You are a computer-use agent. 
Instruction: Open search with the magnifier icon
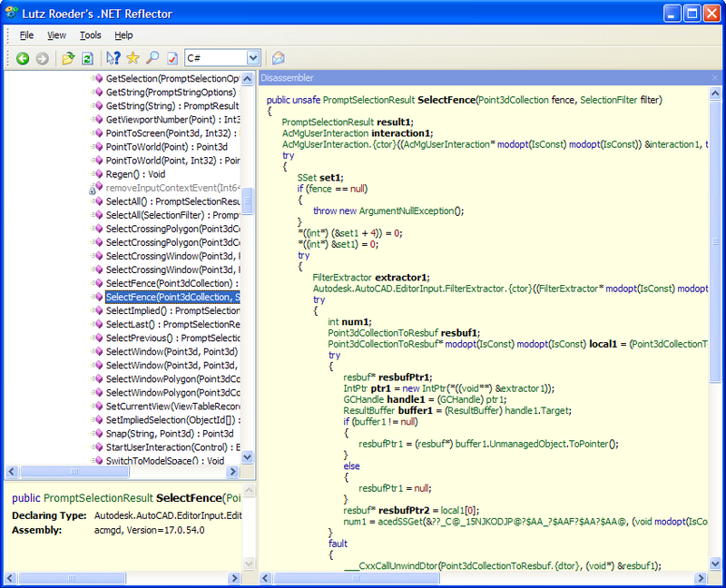tap(152, 58)
